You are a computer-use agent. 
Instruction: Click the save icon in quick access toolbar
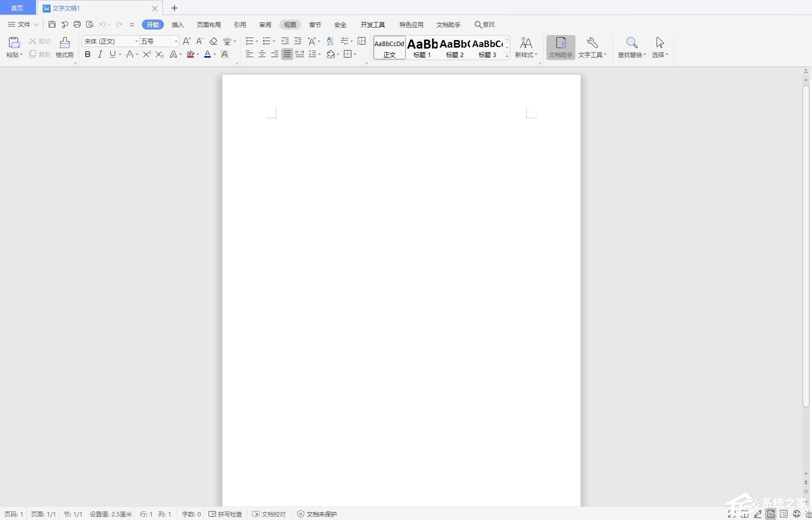click(52, 25)
